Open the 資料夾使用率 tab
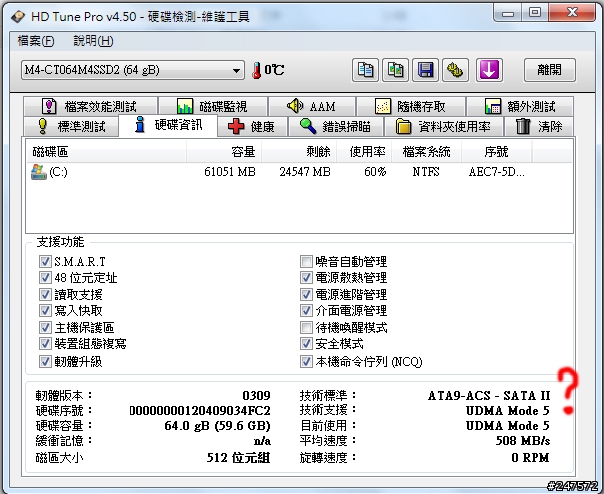 tap(443, 126)
